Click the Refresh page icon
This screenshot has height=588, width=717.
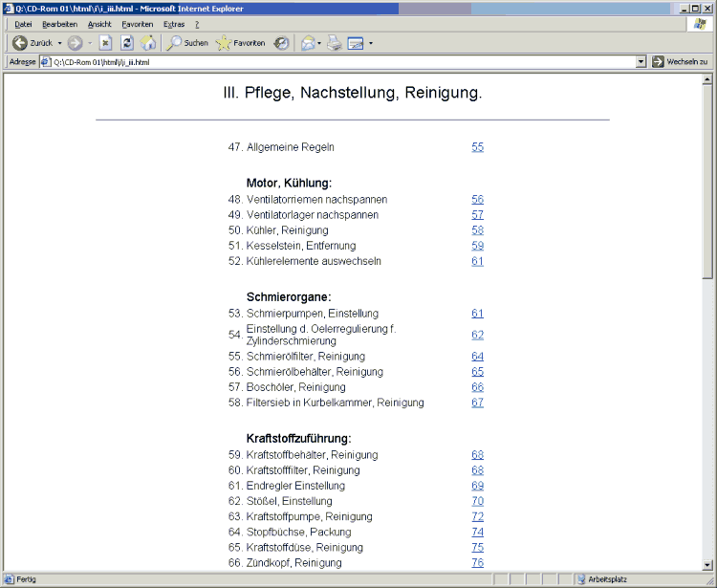point(127,43)
